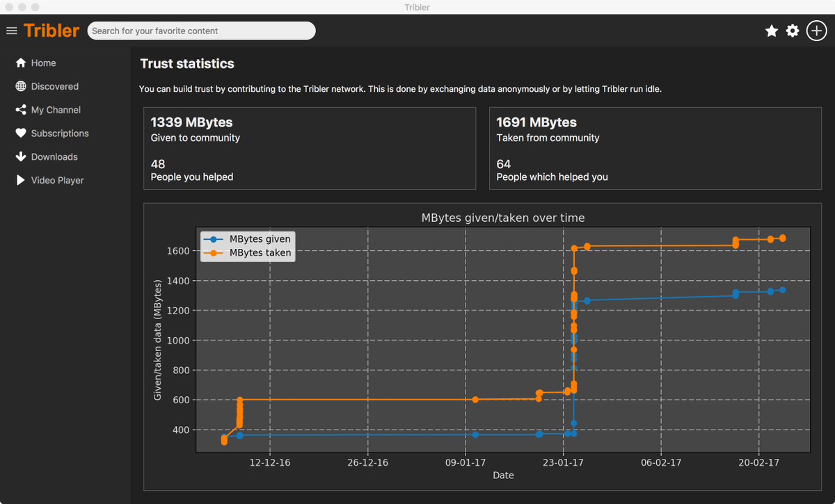Click the add torrent plus button
The image size is (835, 504).
[816, 31]
